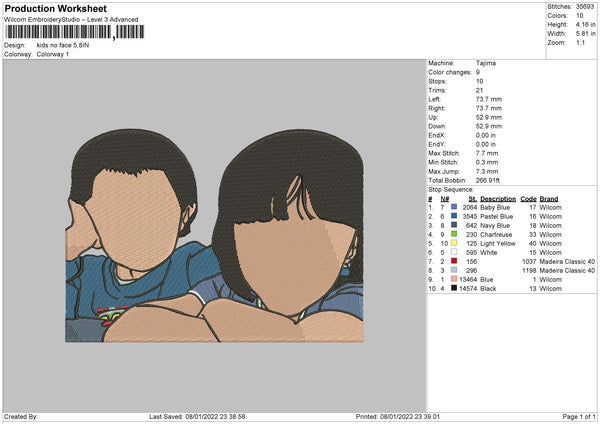Click the 'Stop Sequence:' heading

point(451,189)
